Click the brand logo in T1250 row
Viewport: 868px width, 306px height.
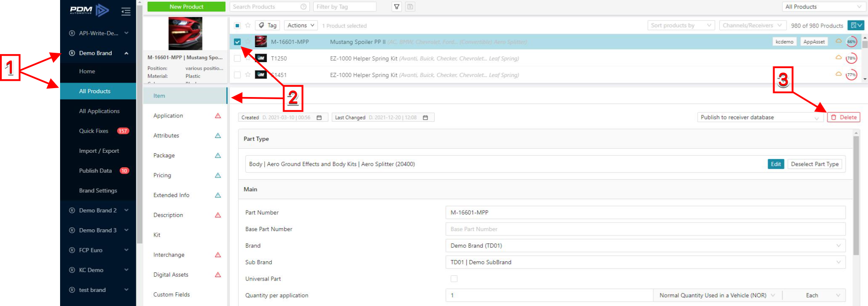click(x=261, y=58)
